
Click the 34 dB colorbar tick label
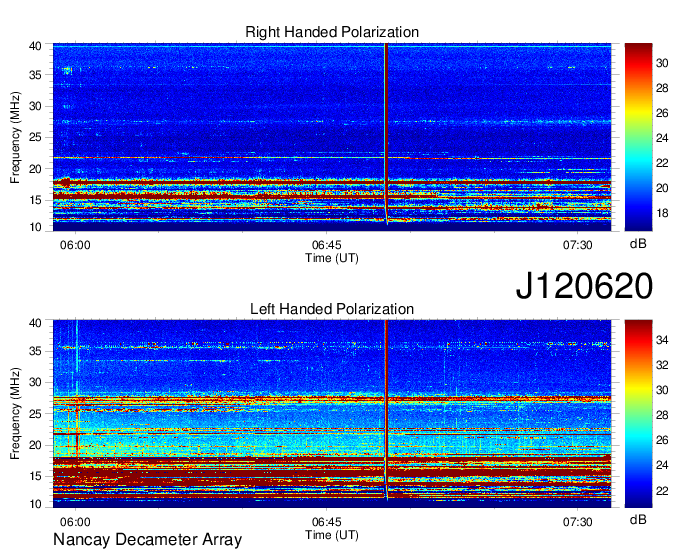pyautogui.click(x=662, y=340)
